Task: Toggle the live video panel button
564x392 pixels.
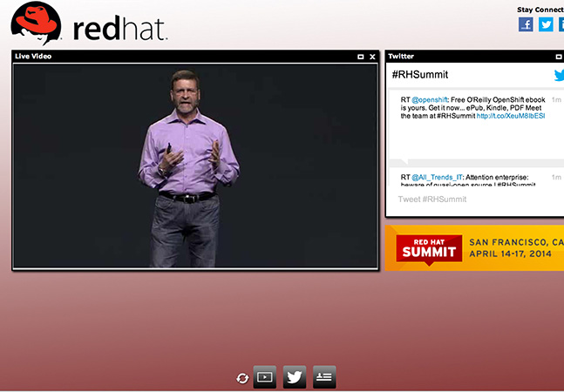Action: pos(265,377)
